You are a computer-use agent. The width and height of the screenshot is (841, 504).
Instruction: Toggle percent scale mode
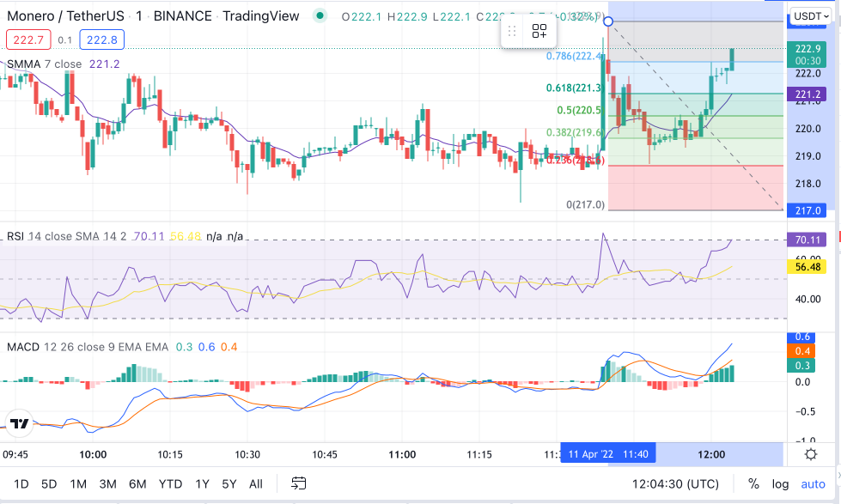click(753, 484)
